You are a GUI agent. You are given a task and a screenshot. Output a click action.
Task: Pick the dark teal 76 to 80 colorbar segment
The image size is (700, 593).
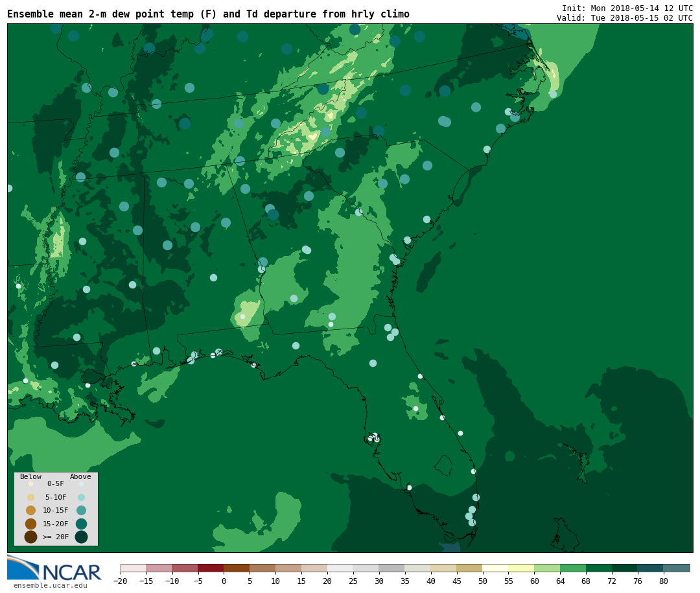pyautogui.click(x=651, y=568)
